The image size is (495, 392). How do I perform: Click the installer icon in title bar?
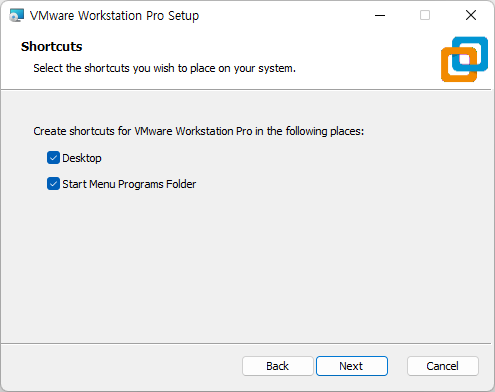(17, 15)
